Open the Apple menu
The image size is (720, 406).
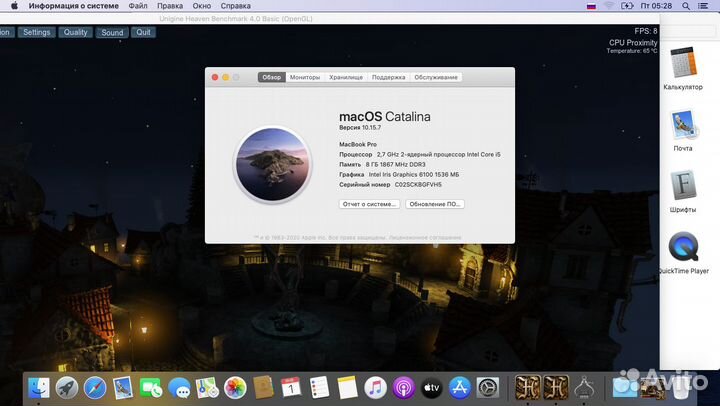[x=14, y=6]
